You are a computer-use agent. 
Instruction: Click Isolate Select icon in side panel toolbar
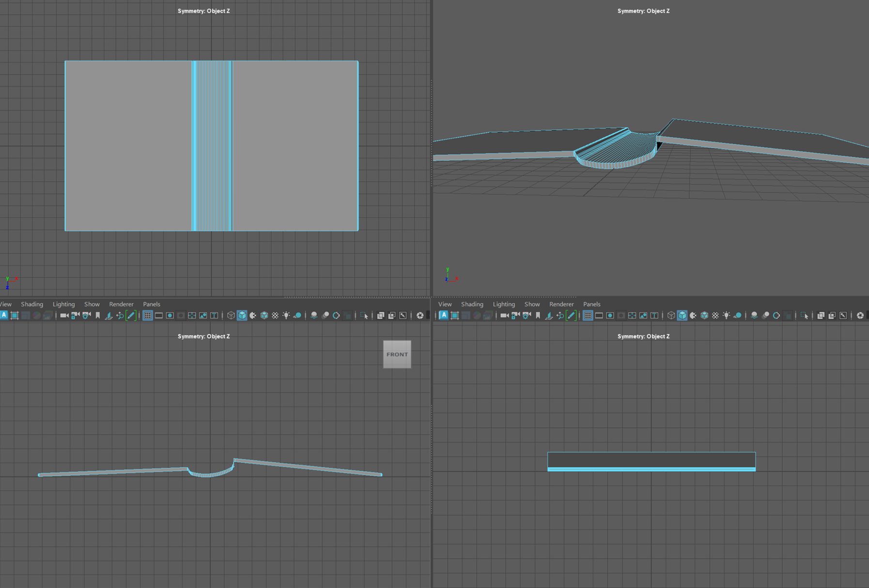click(804, 315)
